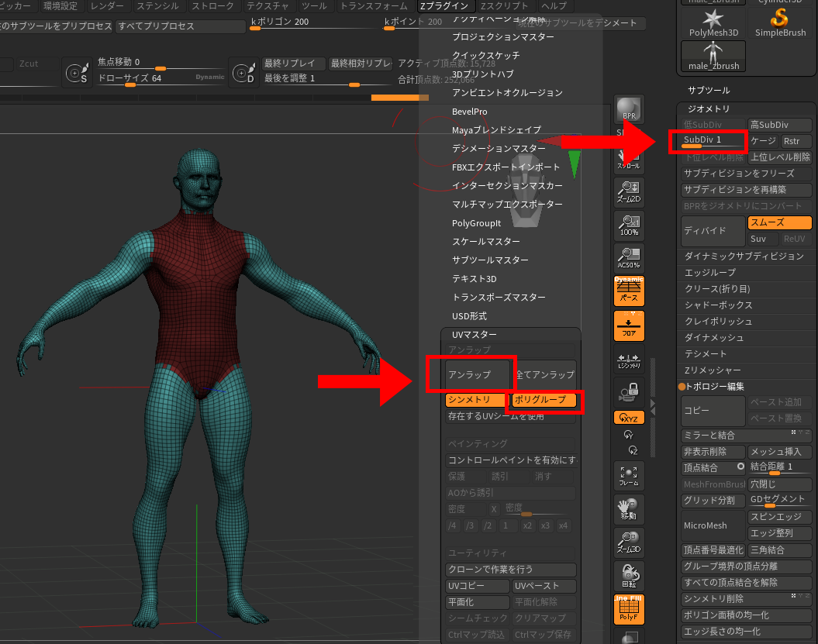
Task: Expand Dynamic Subdivision (ダイナミックサブディビジョン)
Action: point(744,256)
